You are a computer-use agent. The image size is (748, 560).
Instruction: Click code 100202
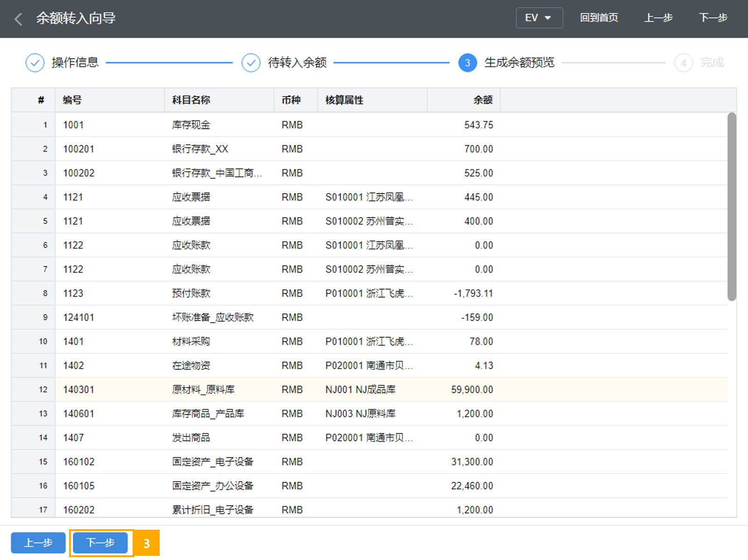(79, 173)
